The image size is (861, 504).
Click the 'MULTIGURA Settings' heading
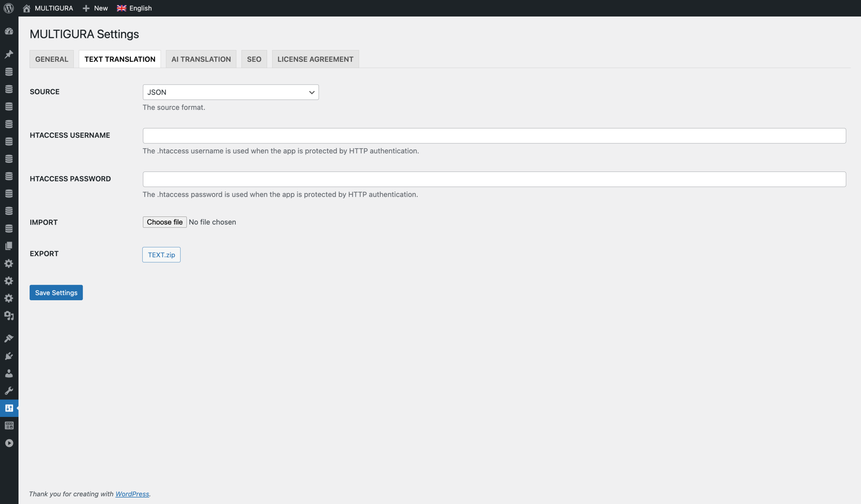pyautogui.click(x=84, y=34)
